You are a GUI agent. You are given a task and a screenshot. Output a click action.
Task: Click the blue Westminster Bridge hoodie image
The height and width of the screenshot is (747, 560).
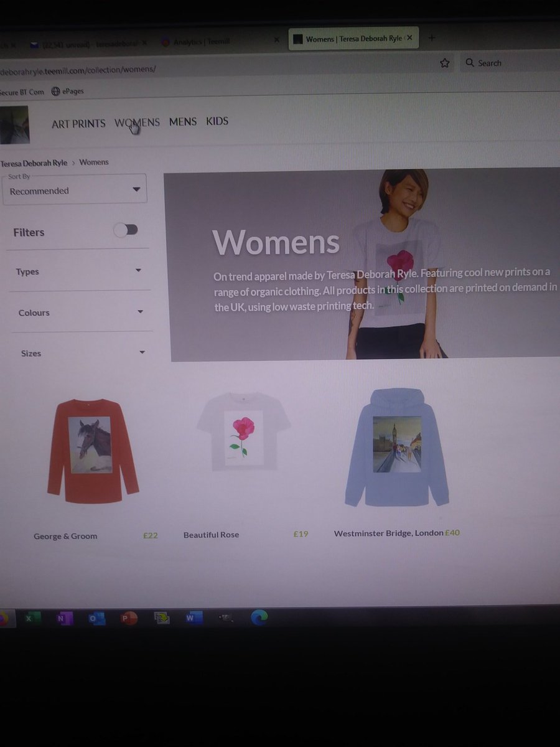click(397, 447)
